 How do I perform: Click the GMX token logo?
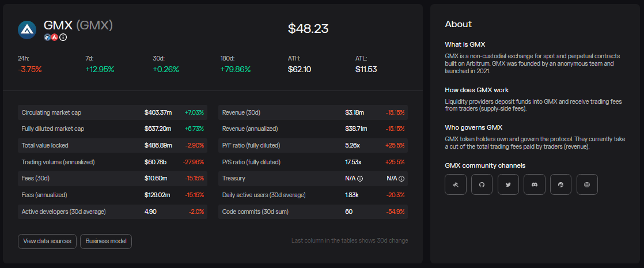click(27, 29)
